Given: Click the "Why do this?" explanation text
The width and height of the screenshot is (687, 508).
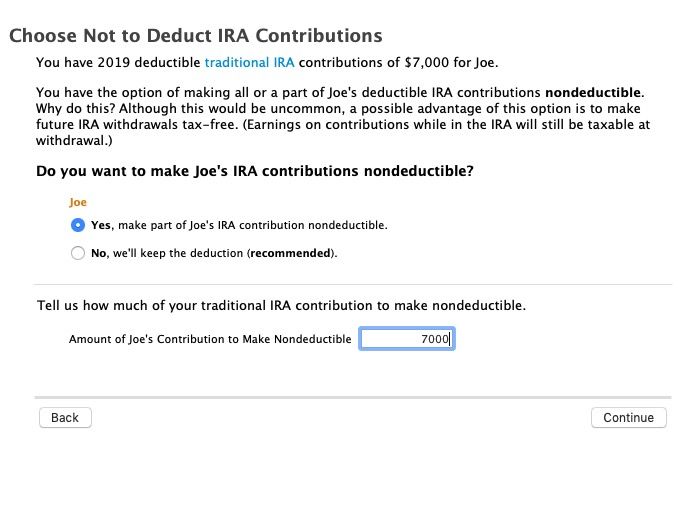Looking at the screenshot, I should pyautogui.click(x=75, y=109).
